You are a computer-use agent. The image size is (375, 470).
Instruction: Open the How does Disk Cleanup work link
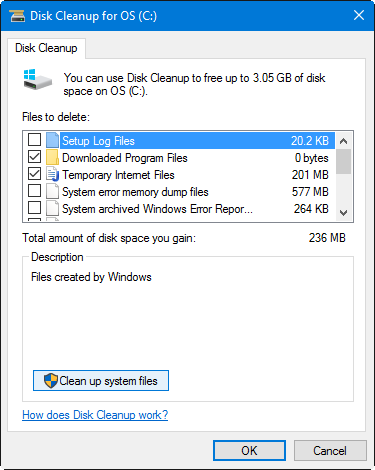(95, 415)
